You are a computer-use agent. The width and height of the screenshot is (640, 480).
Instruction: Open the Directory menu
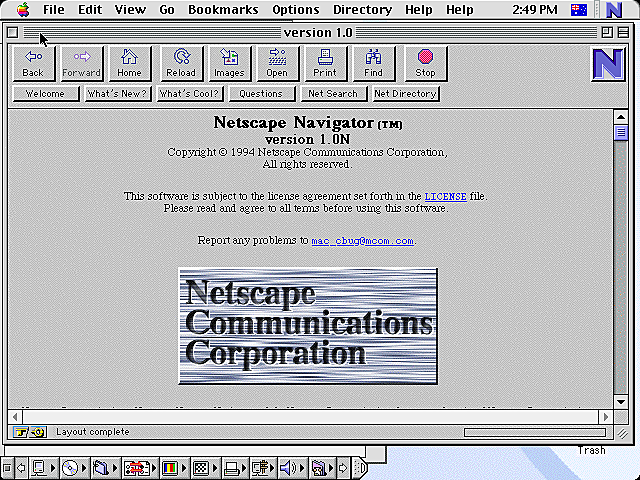(x=362, y=9)
